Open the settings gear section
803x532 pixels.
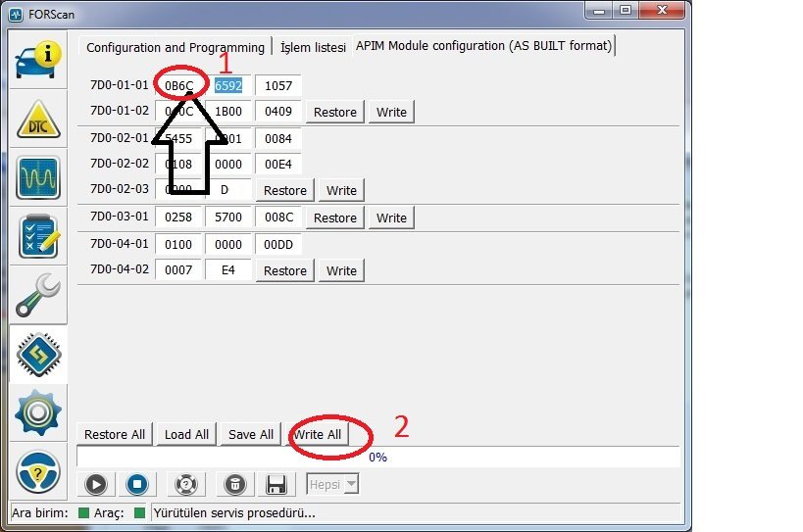[x=38, y=412]
